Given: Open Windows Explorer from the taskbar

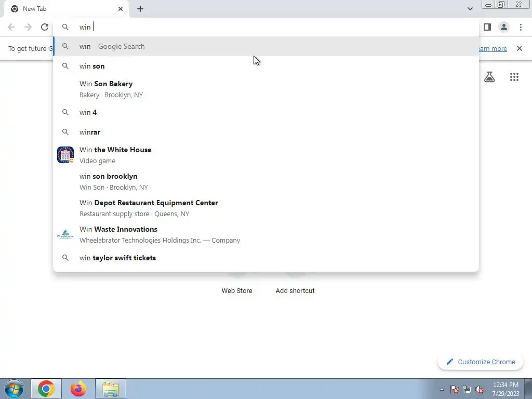Looking at the screenshot, I should [x=111, y=389].
